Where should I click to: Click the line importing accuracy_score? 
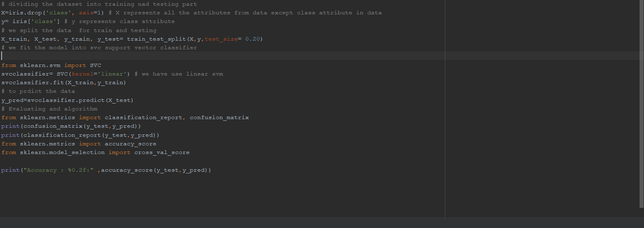pyautogui.click(x=78, y=144)
